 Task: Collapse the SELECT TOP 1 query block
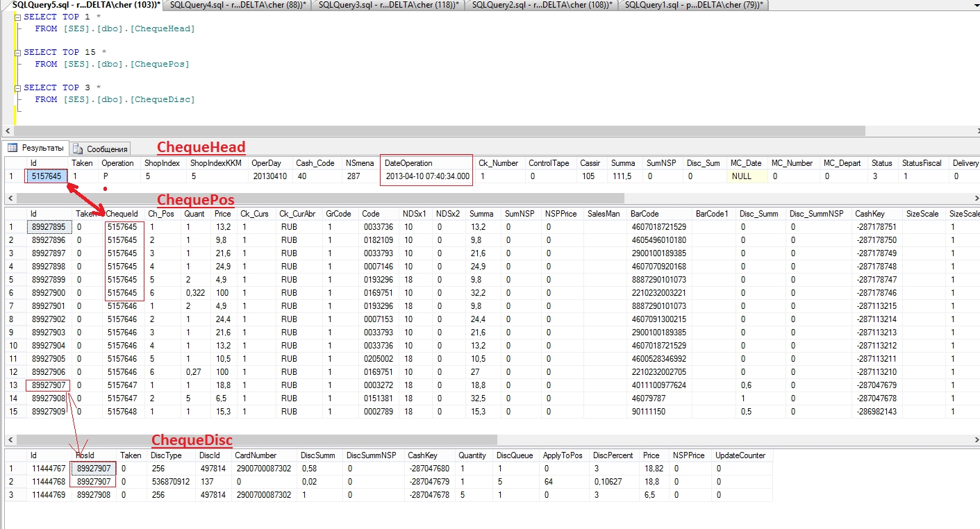pyautogui.click(x=17, y=17)
